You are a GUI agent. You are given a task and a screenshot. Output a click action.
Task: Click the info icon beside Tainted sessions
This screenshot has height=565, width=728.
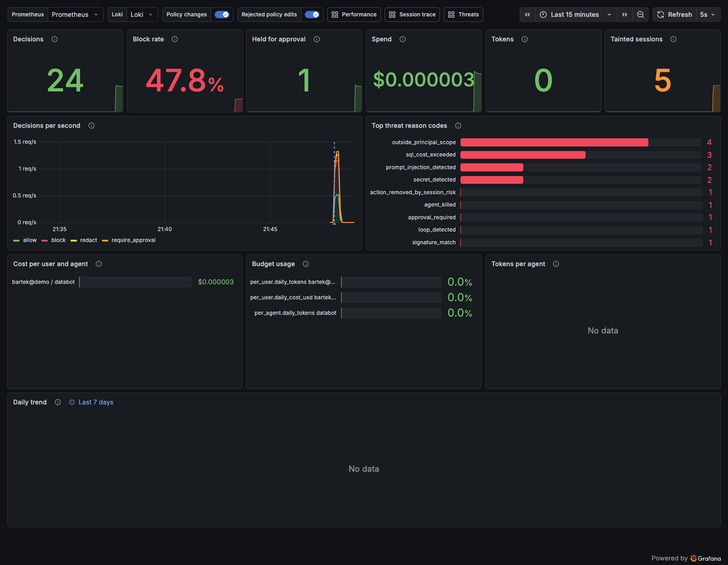pos(673,39)
